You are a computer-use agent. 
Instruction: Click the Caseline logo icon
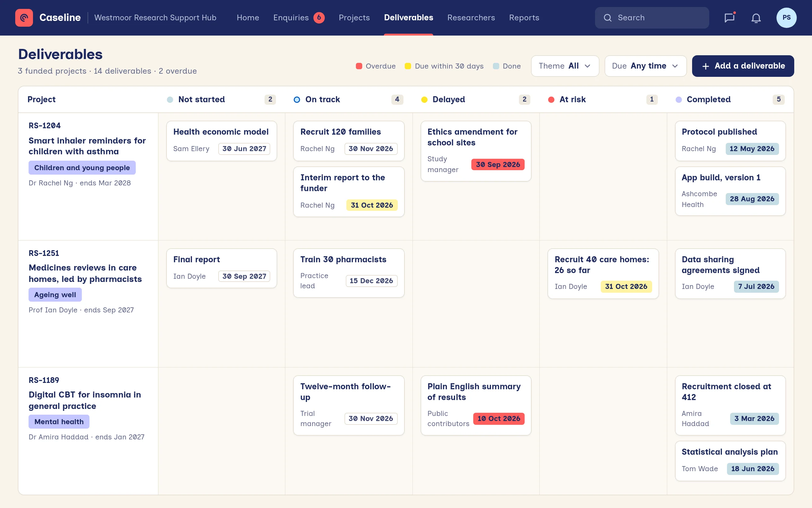tap(24, 17)
